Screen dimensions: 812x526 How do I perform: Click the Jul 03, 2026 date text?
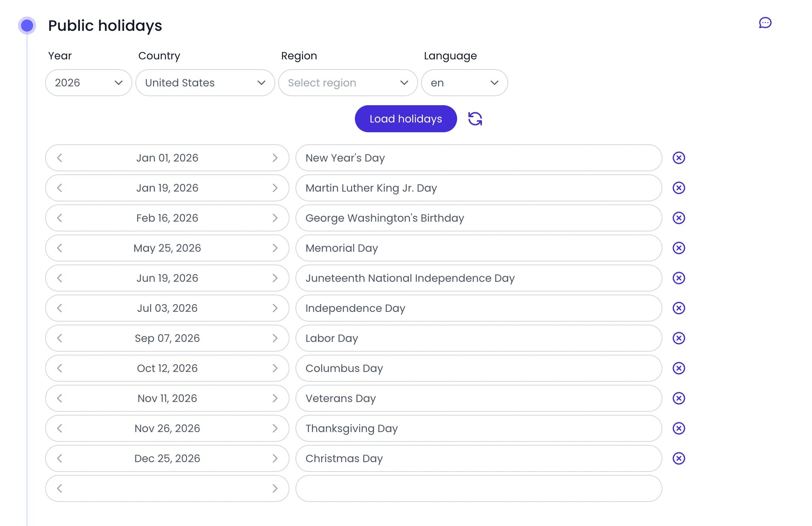[x=167, y=308]
